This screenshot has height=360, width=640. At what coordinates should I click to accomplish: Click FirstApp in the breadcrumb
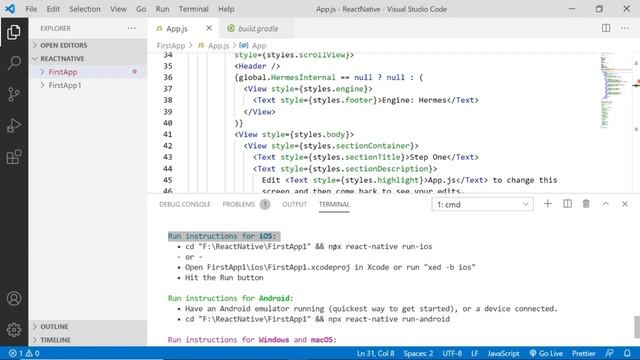(171, 46)
